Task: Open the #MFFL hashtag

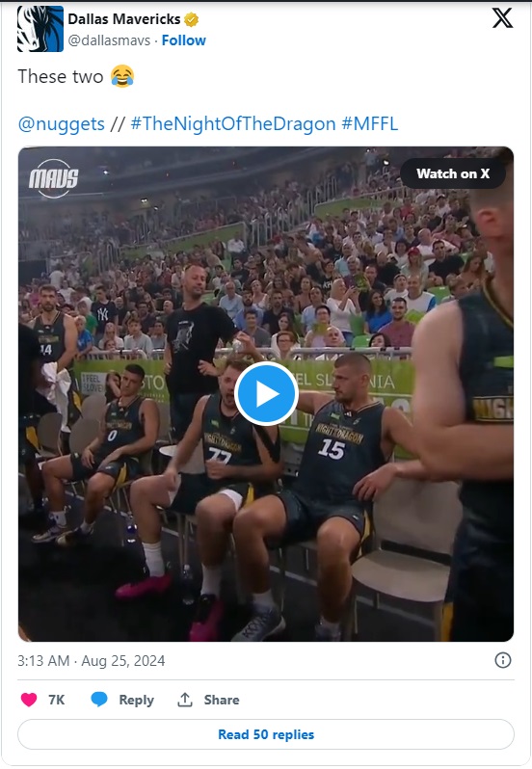Action: [370, 123]
